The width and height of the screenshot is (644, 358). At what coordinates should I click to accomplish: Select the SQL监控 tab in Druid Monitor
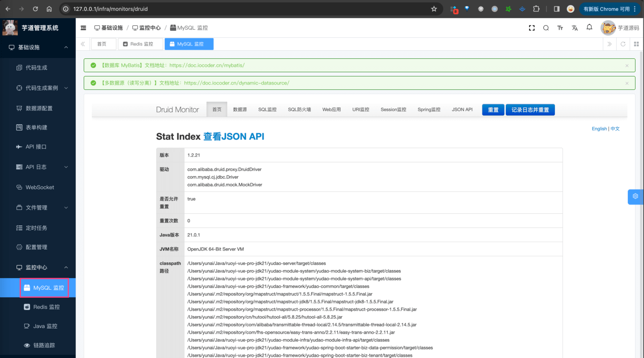(267, 110)
